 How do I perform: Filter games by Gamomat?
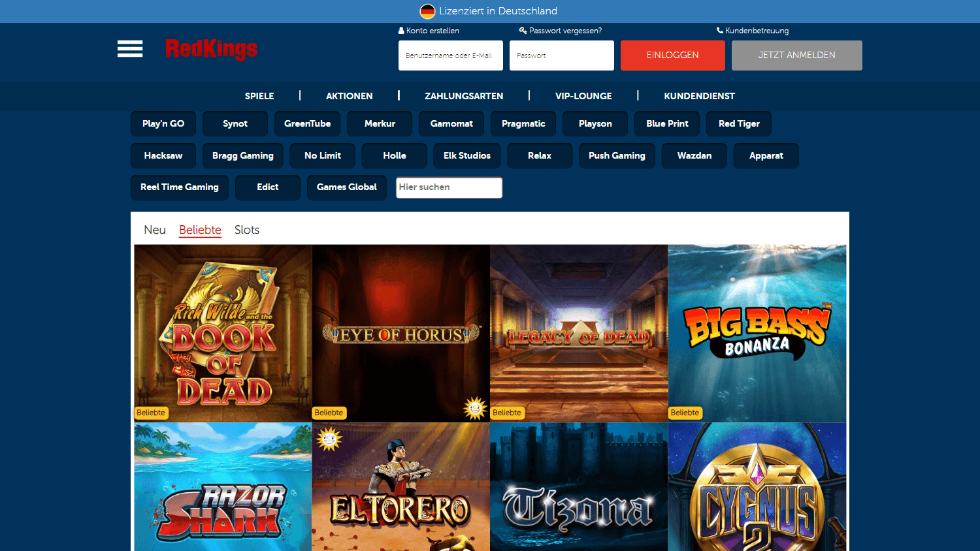click(x=451, y=123)
